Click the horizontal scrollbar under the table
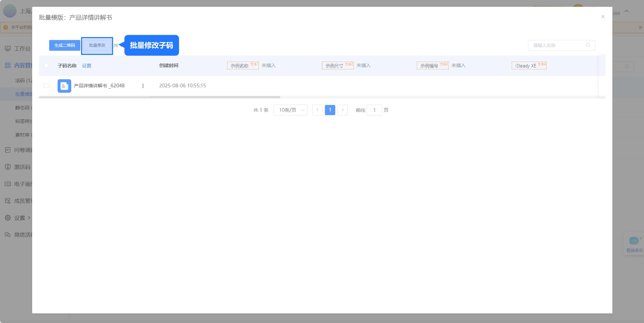The height and width of the screenshot is (323, 644). click(x=160, y=97)
